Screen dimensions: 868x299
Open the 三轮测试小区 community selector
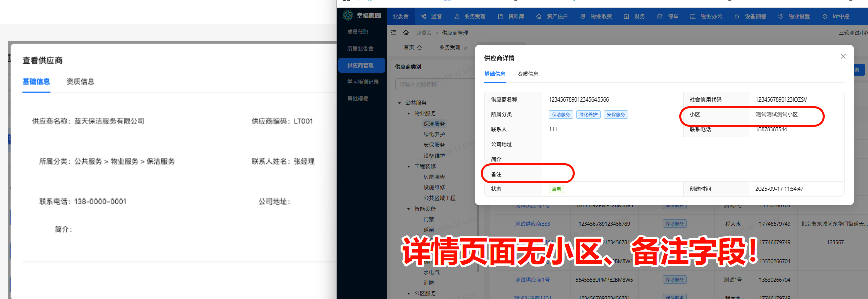click(x=853, y=33)
